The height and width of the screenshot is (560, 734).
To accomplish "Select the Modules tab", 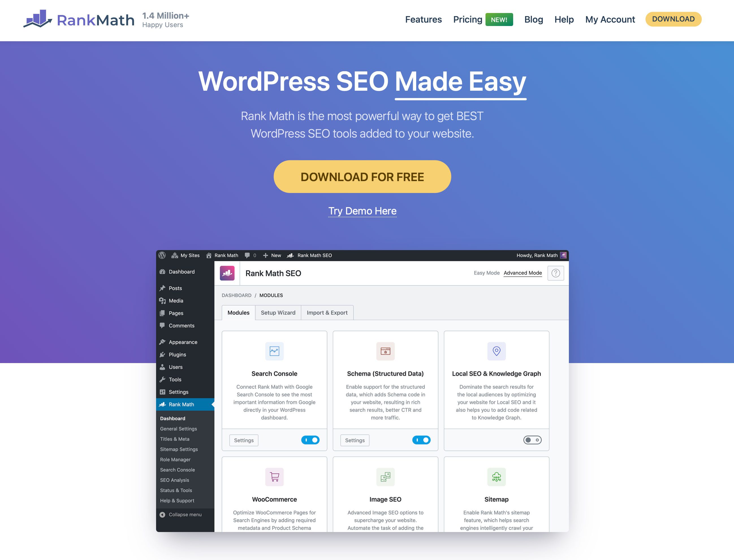I will (238, 312).
